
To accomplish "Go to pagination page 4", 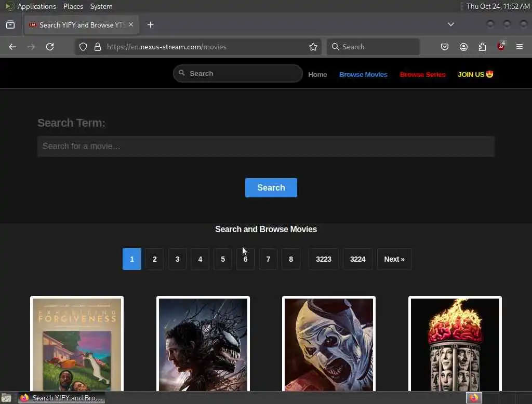I will [200, 259].
